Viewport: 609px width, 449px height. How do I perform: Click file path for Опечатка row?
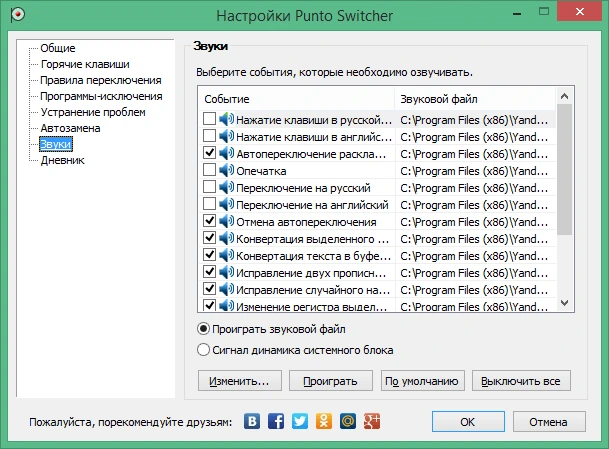(474, 171)
